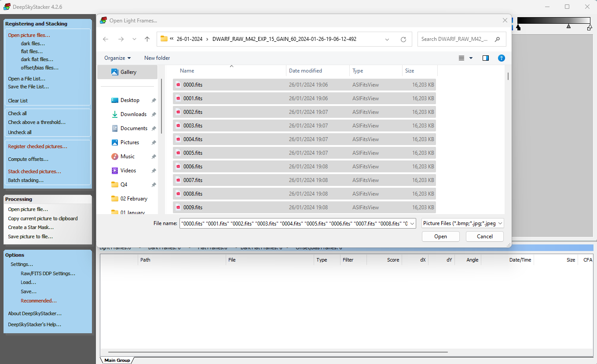Unpin Downloads from quick access
This screenshot has height=364, width=597.
pos(154,115)
